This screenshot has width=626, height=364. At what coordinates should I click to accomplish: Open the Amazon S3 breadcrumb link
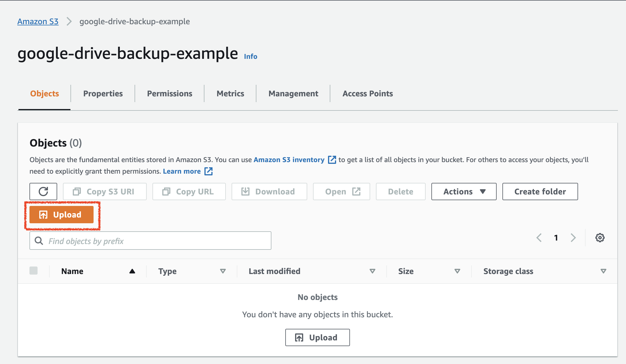tap(38, 21)
